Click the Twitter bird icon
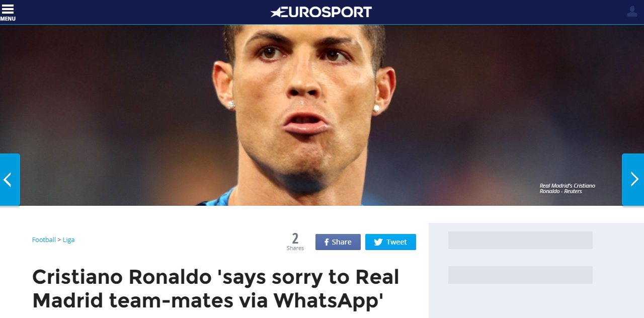This screenshot has height=318, width=644. [378, 242]
